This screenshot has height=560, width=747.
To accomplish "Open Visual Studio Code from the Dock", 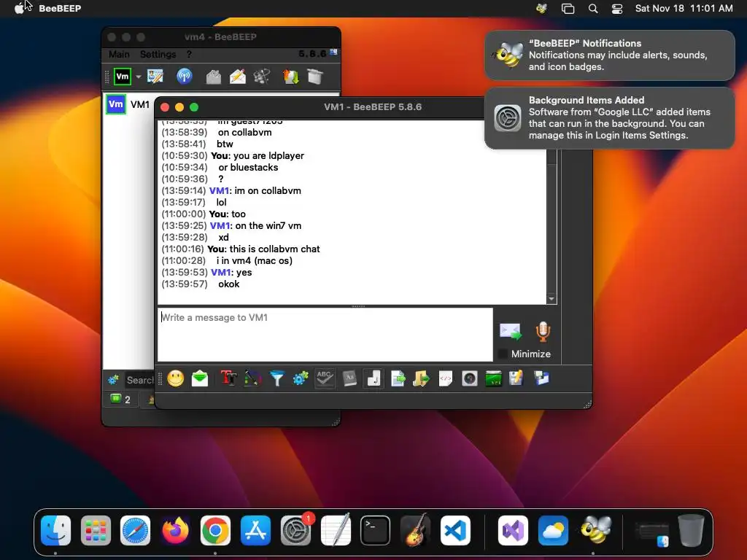I will point(455,530).
